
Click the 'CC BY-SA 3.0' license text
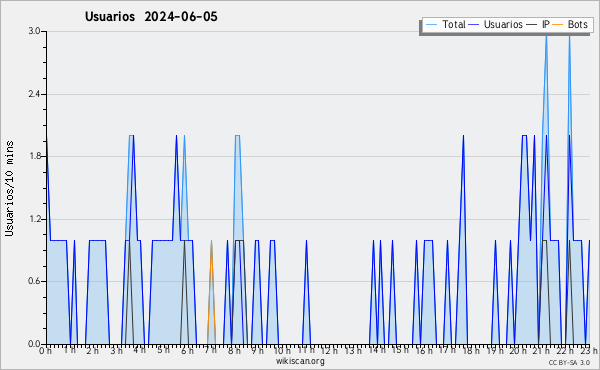[x=569, y=362]
